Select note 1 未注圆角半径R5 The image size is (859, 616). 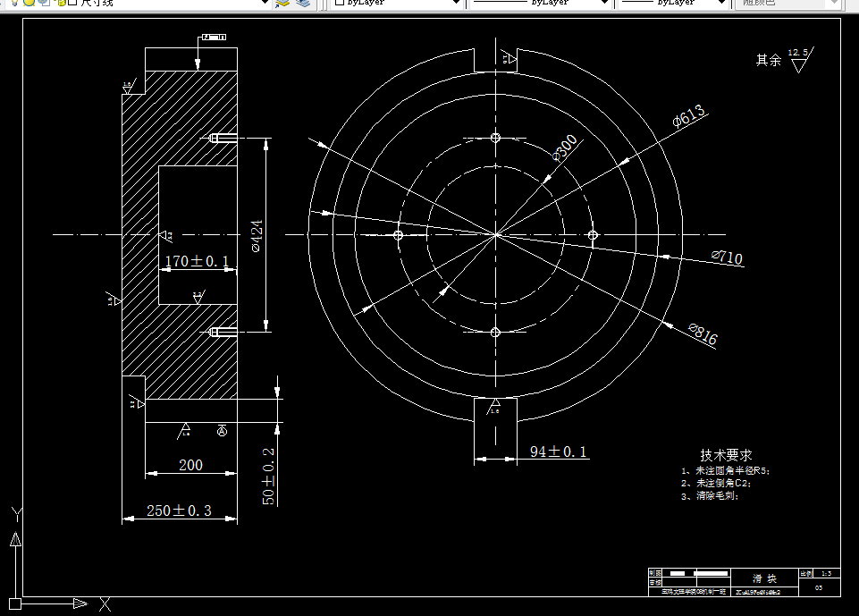click(x=726, y=471)
